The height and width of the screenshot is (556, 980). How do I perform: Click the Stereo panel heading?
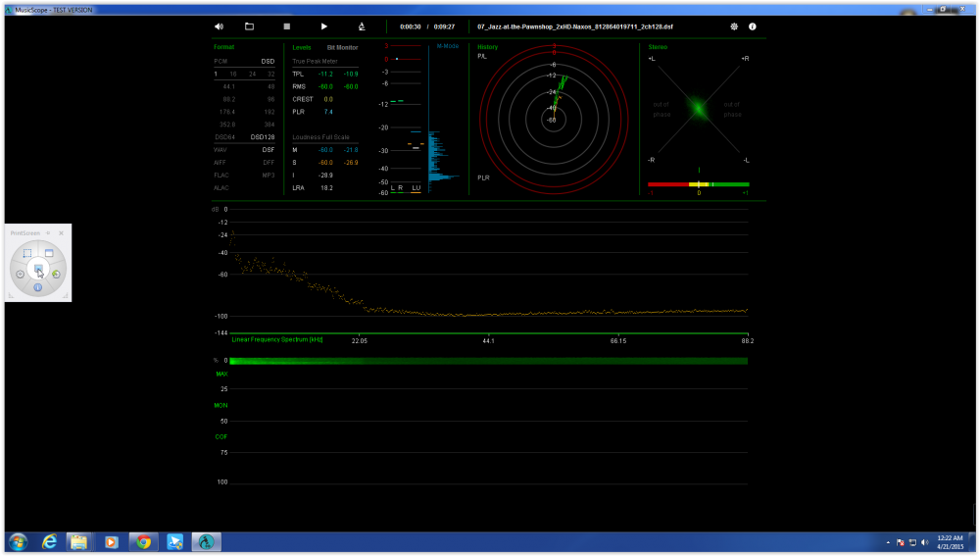pyautogui.click(x=658, y=47)
